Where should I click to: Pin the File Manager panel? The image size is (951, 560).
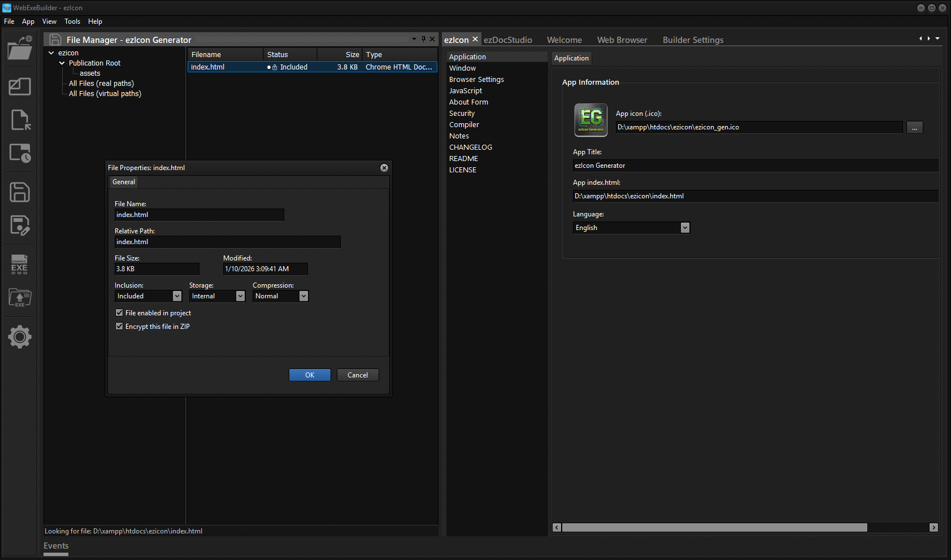point(423,39)
